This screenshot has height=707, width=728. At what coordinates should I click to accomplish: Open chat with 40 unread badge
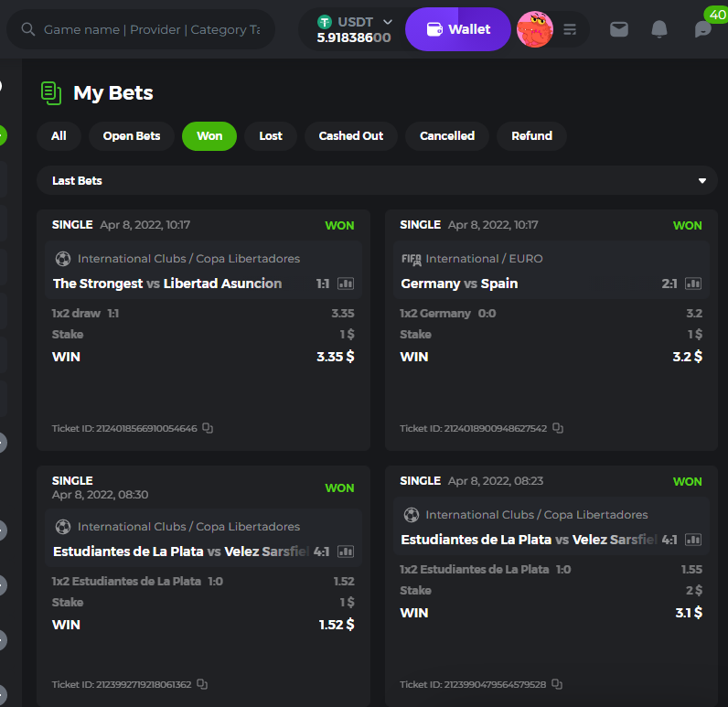coord(702,29)
